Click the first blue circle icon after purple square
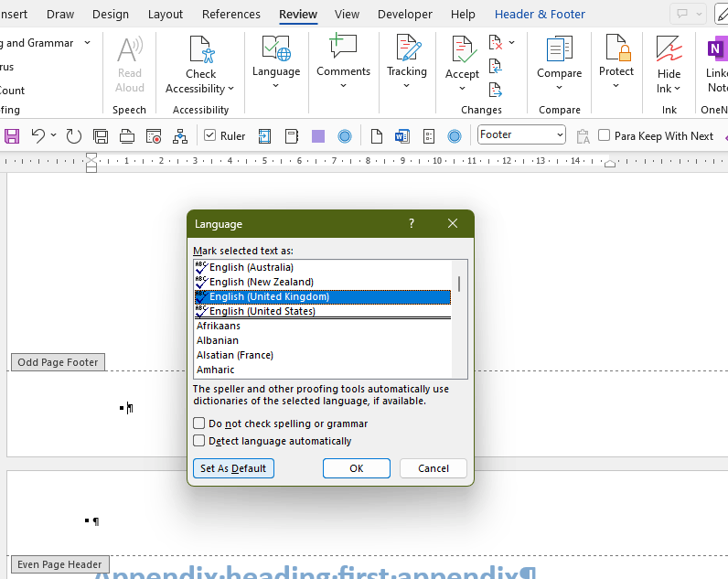The image size is (728, 579). click(x=345, y=136)
